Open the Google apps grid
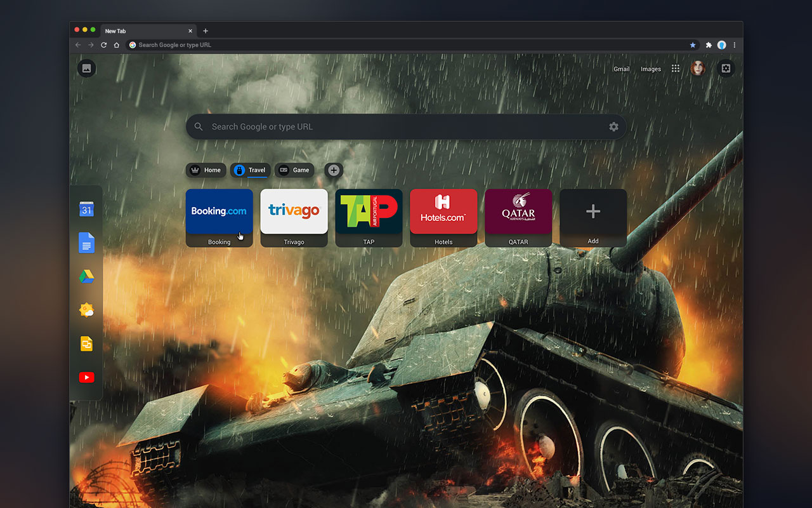Image resolution: width=812 pixels, height=508 pixels. [676, 69]
